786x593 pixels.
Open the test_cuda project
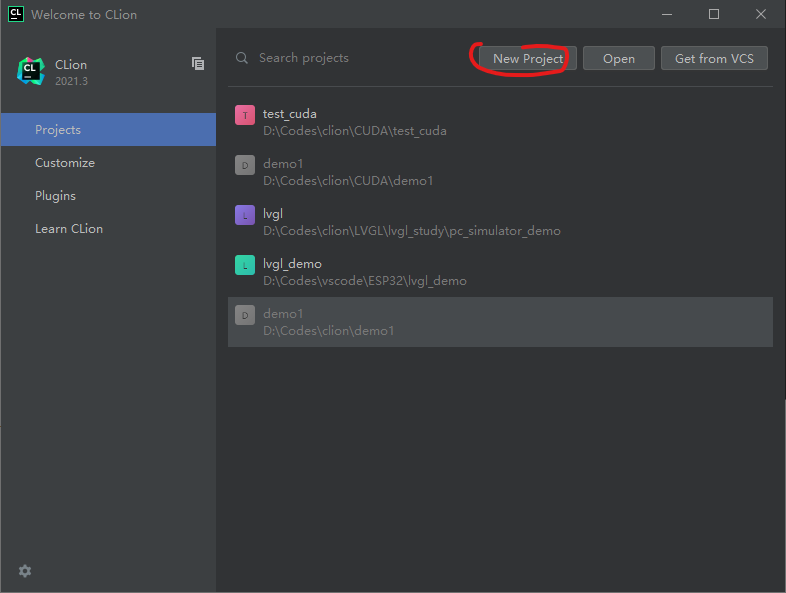[500, 122]
